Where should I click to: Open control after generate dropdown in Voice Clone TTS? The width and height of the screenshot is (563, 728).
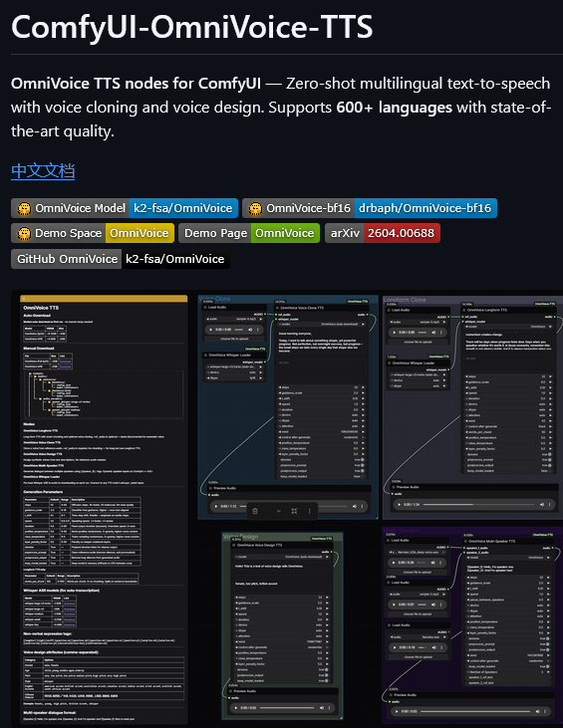pos(322,437)
